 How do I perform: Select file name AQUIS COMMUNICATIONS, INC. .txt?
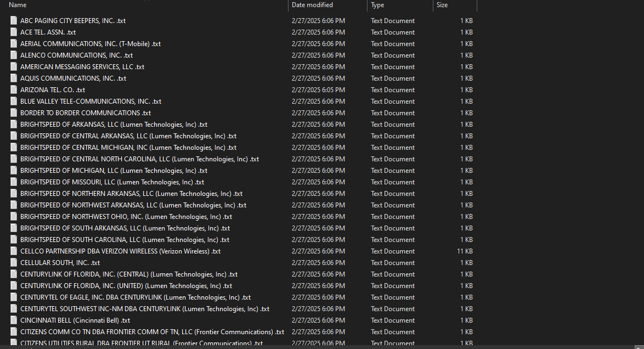click(73, 78)
